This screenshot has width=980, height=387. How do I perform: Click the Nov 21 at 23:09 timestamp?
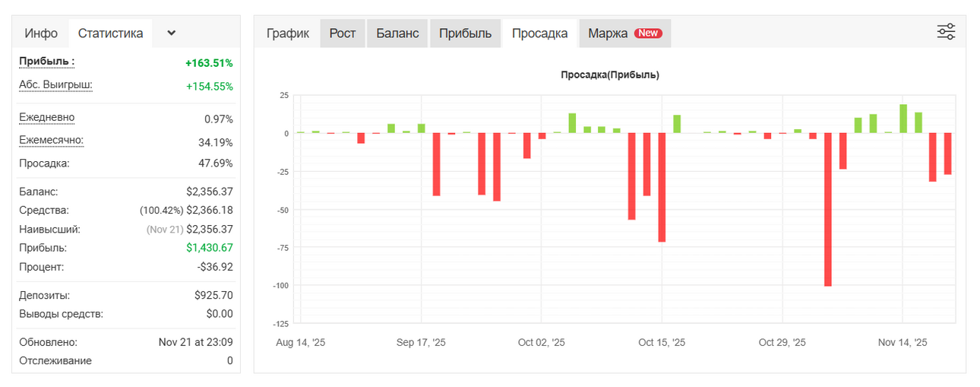(x=196, y=342)
